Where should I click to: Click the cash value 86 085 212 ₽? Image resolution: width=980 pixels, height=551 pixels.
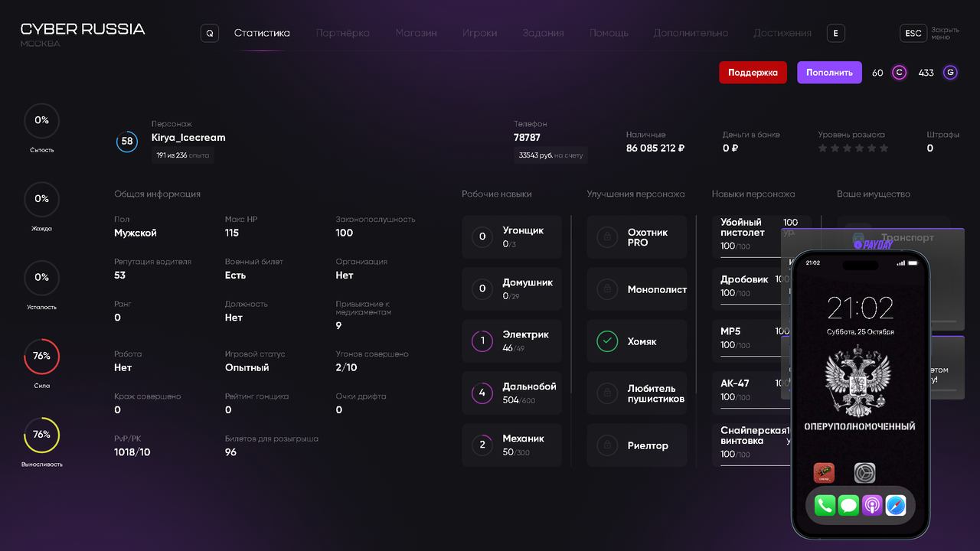655,148
